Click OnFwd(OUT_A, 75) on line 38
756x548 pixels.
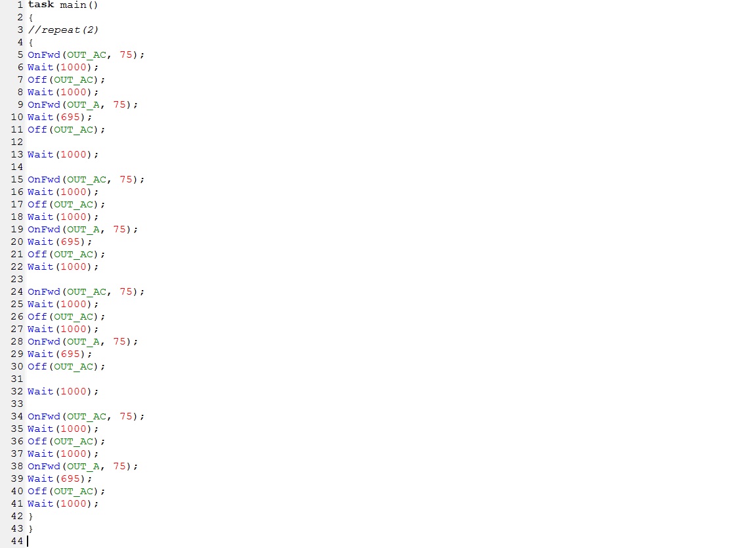83,467
